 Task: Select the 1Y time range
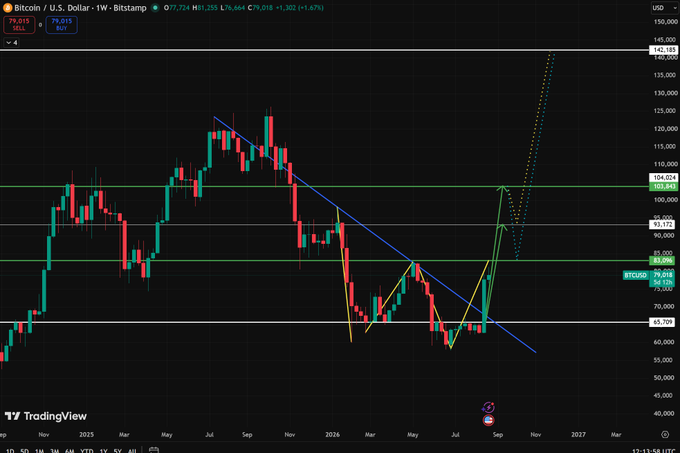103,450
